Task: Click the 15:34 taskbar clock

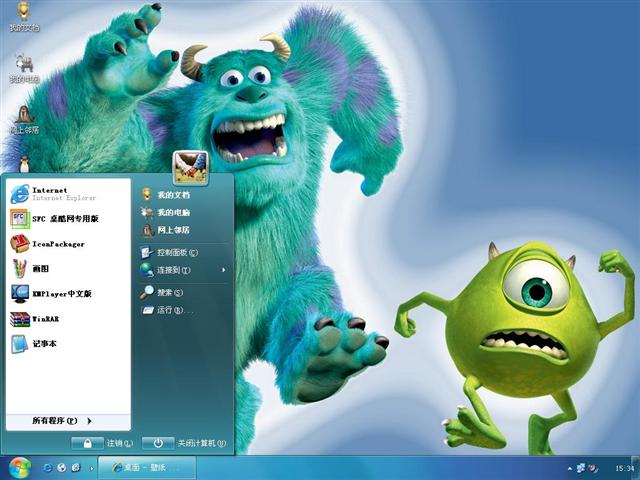Action: (624, 468)
